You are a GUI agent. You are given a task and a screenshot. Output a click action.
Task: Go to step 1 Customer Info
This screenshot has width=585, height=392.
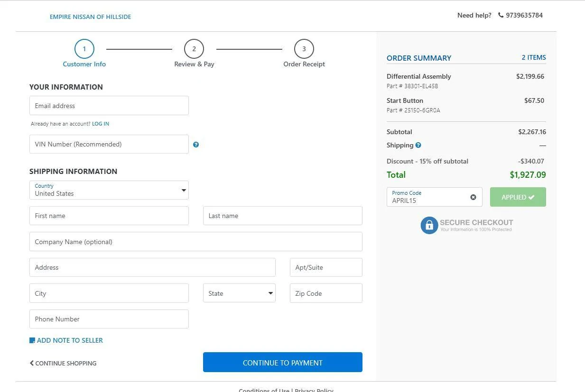[x=84, y=54]
